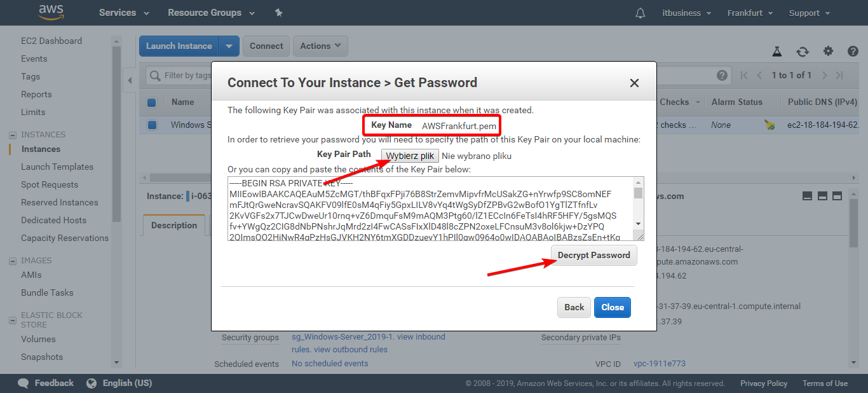Expand the Frankfurt region dropdown

click(750, 13)
